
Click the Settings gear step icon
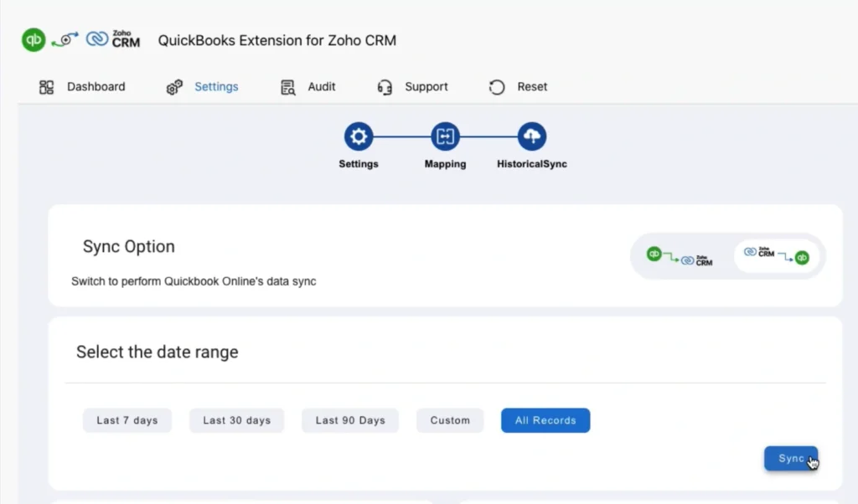pyautogui.click(x=359, y=136)
